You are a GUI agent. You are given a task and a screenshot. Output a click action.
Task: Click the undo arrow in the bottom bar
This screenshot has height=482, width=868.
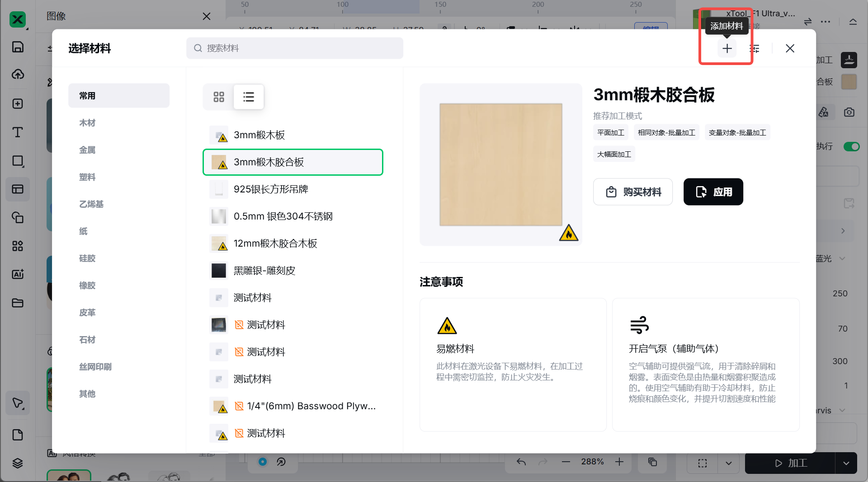pos(521,462)
